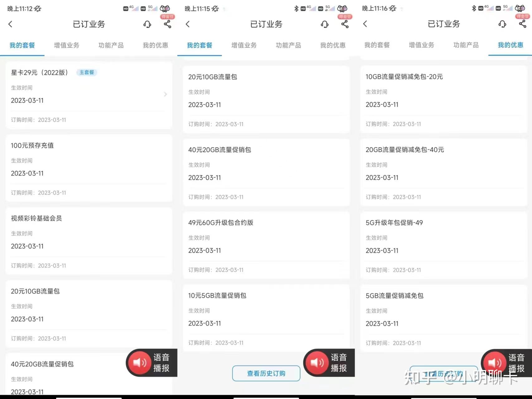Tap the 得金豆 badge on 11:12 screen
The width and height of the screenshot is (532, 399).
click(x=168, y=17)
